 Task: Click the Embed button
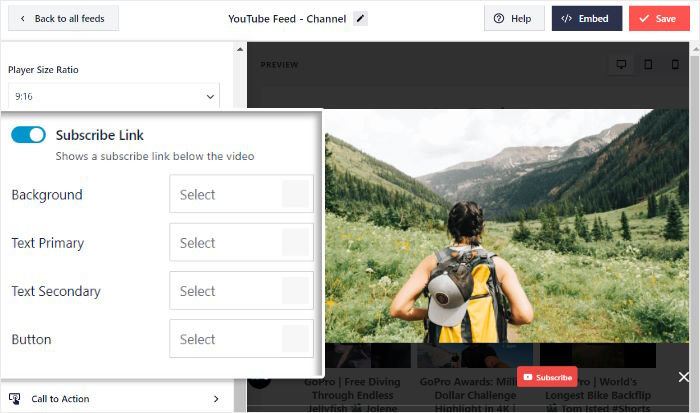(587, 18)
